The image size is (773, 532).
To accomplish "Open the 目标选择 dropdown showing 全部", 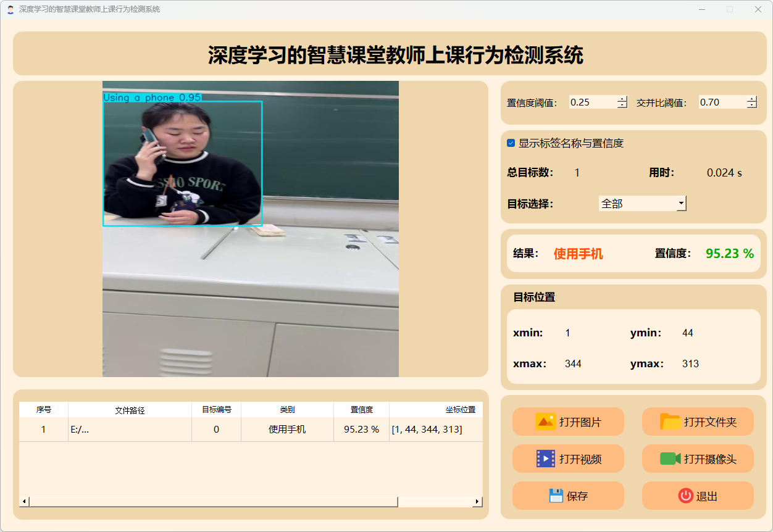I will [x=642, y=203].
